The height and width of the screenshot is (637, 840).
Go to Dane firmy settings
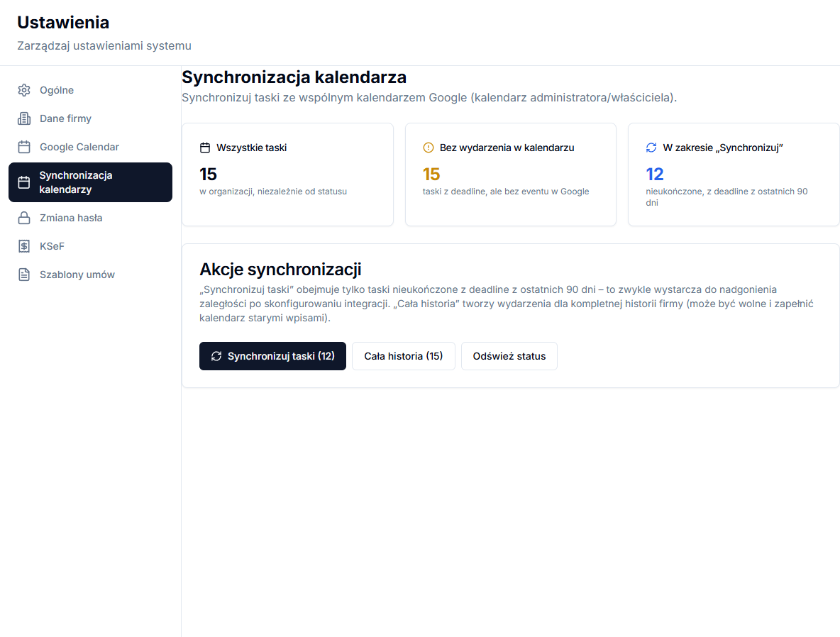[91, 118]
